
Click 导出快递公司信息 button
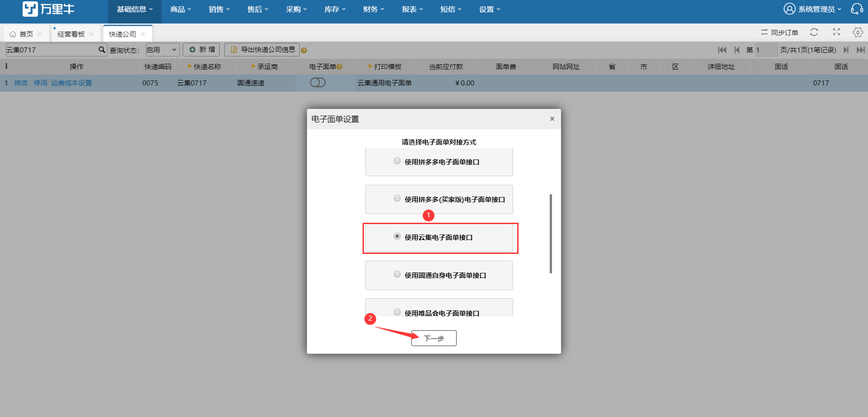point(262,50)
